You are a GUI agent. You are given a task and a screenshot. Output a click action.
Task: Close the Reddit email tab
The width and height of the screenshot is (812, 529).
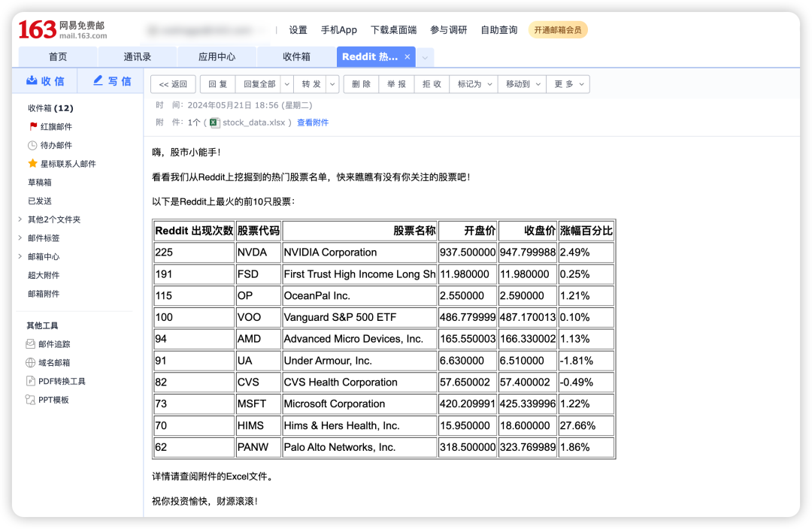407,57
